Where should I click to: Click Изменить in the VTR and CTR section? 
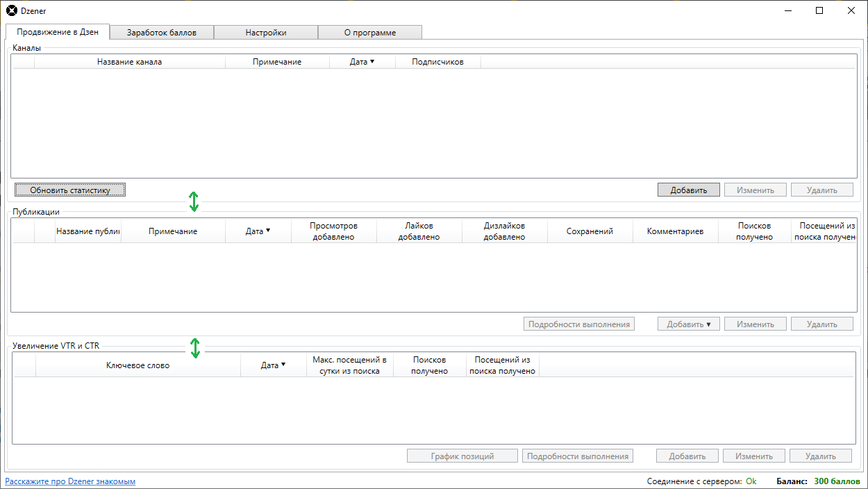coord(754,456)
